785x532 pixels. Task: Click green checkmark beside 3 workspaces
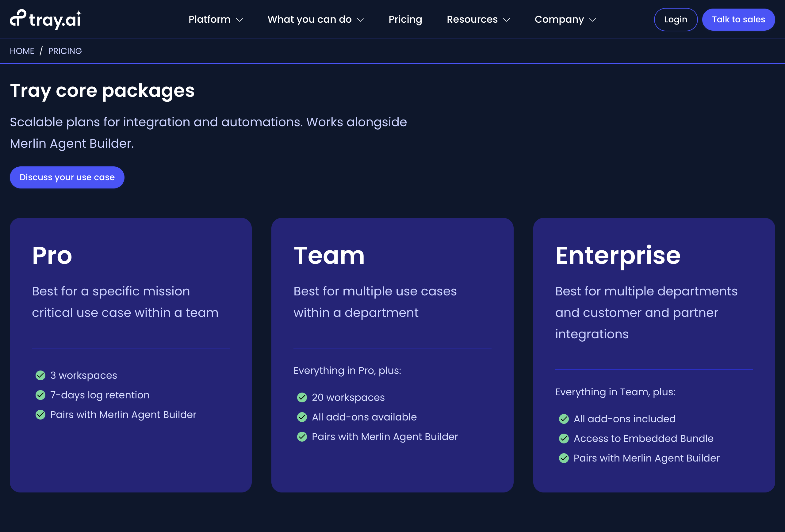click(40, 375)
